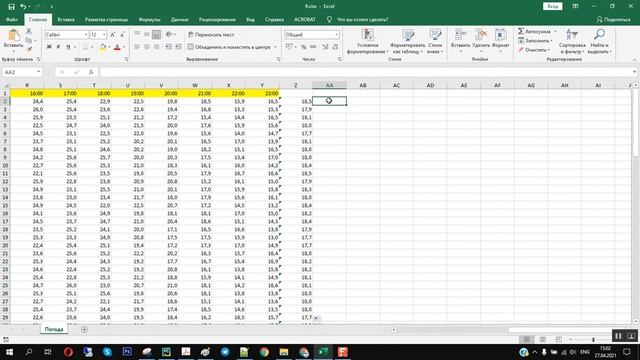The height and width of the screenshot is (360, 640).
Task: Switch to the Formulas (Формулы) tab
Action: click(x=149, y=19)
